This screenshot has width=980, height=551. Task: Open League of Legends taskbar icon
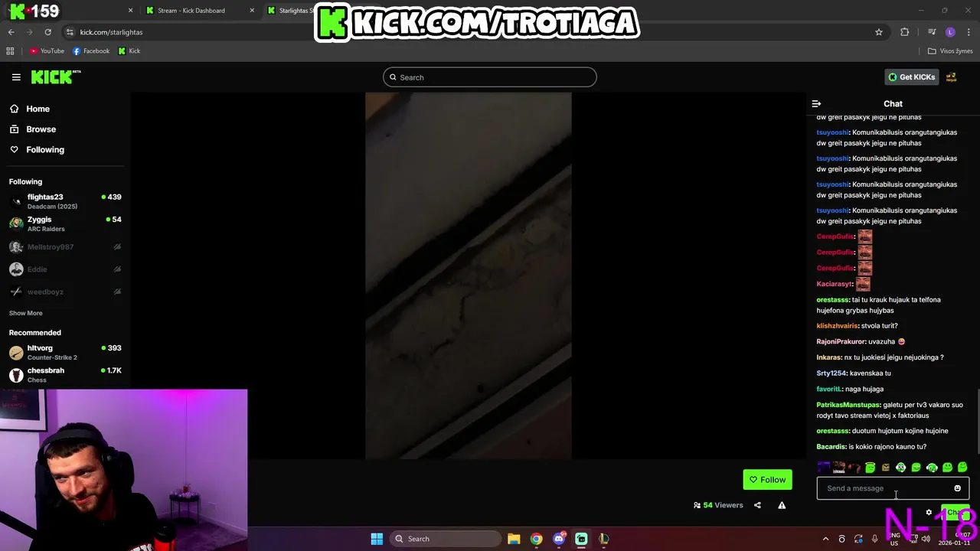click(603, 539)
